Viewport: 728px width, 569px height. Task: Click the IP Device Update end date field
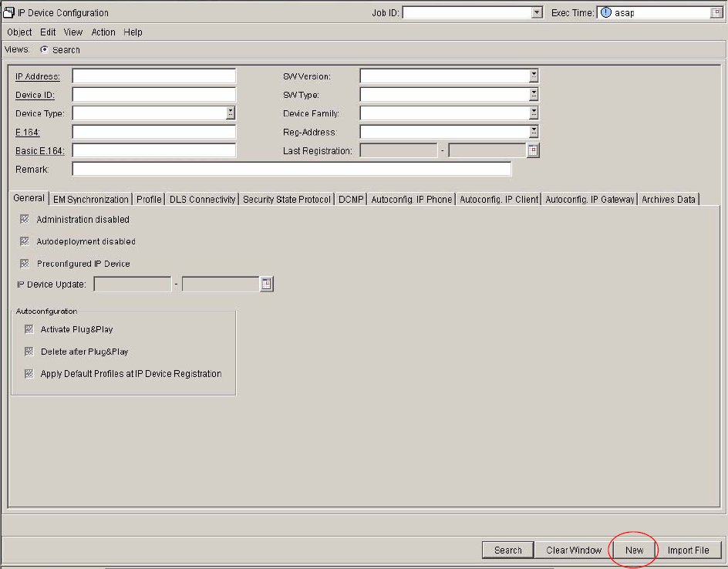(x=221, y=284)
